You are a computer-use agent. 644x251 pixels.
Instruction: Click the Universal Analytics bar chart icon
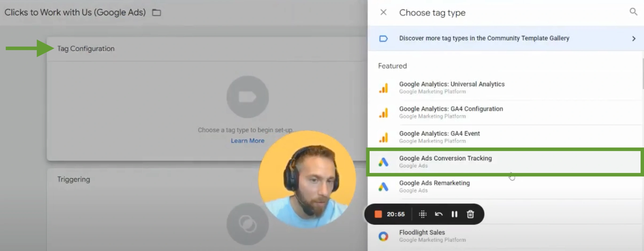pyautogui.click(x=383, y=88)
